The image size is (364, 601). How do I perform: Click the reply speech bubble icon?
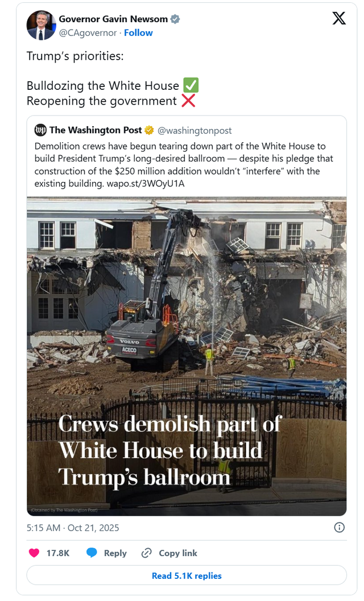click(x=92, y=553)
